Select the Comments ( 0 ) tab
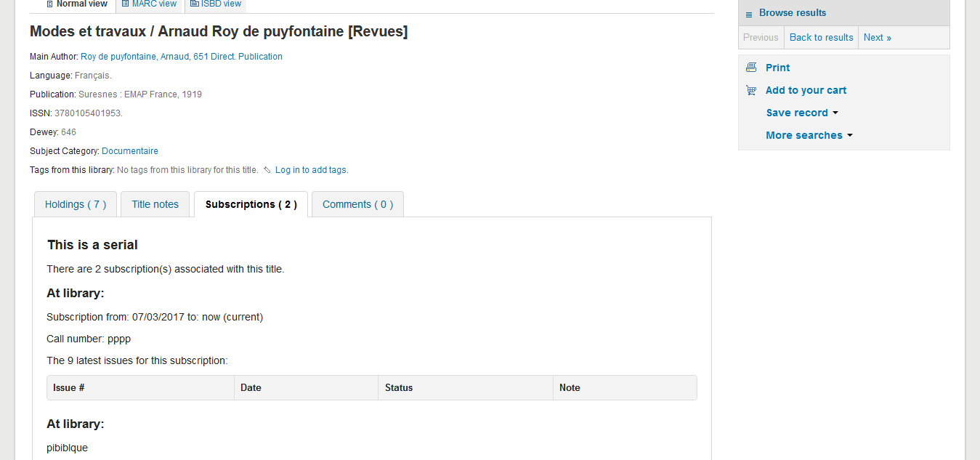980x460 pixels. tap(357, 204)
